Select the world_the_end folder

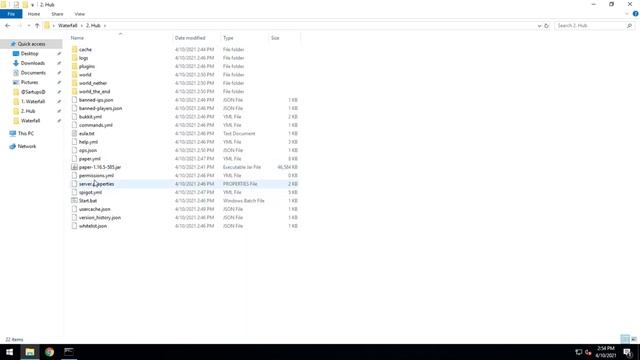pyautogui.click(x=95, y=91)
